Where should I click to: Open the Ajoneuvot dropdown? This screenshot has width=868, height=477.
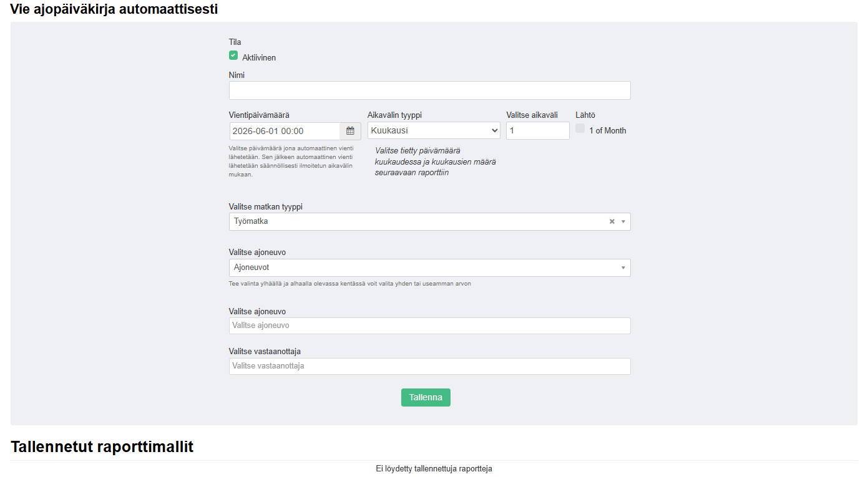point(429,267)
